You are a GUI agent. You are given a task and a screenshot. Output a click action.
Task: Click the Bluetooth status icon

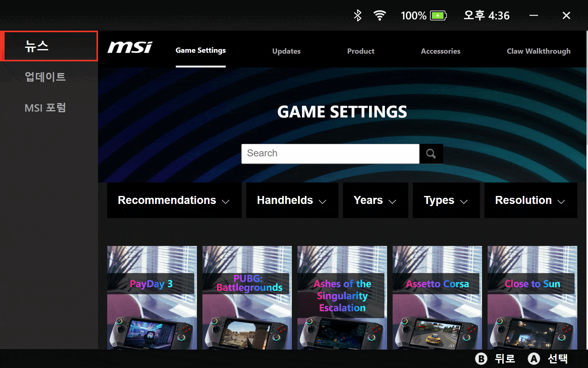(357, 15)
